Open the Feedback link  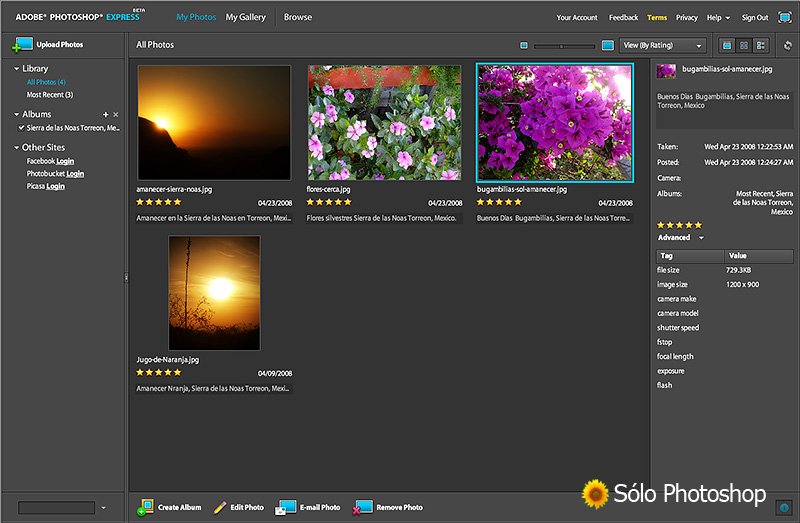(623, 17)
